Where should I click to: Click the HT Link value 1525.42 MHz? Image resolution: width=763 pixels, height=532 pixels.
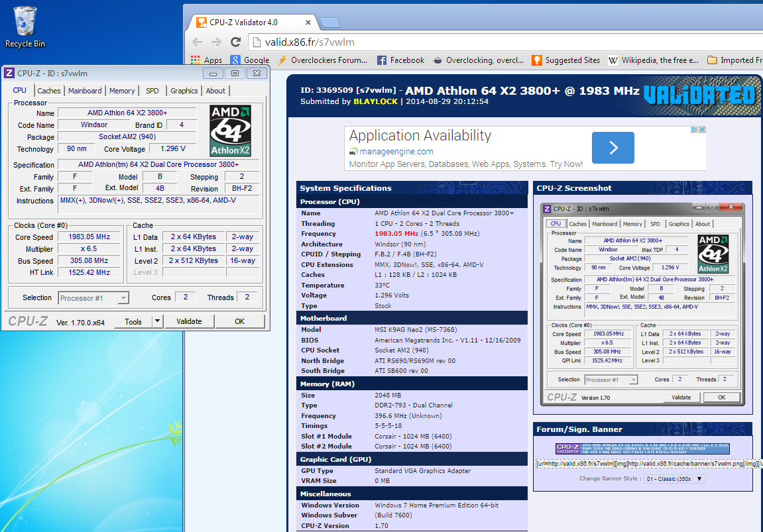[x=89, y=272]
